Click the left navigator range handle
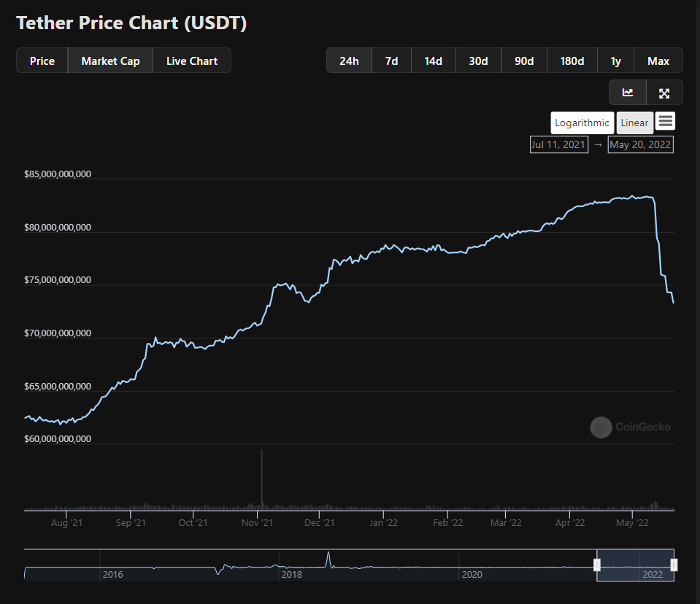 coord(597,565)
